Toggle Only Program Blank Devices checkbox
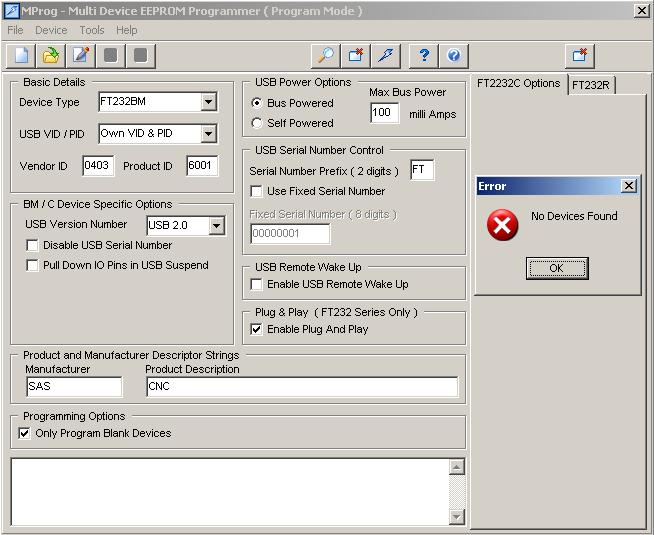 click(x=25, y=433)
